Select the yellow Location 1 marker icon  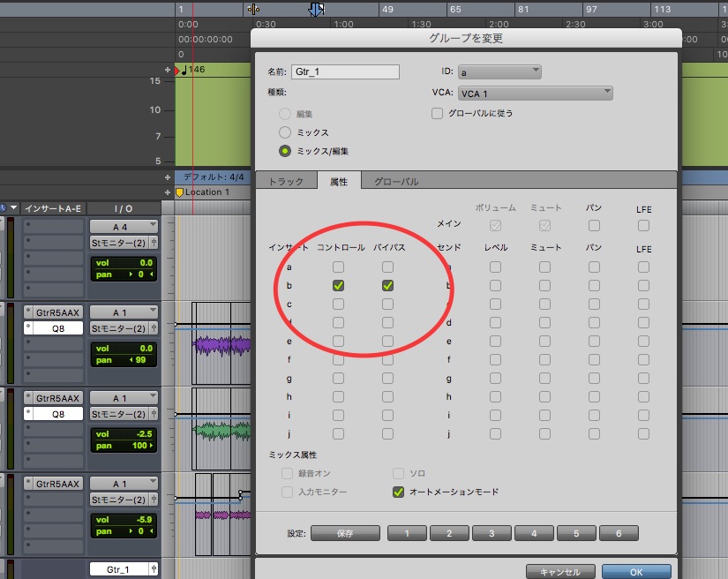click(180, 192)
